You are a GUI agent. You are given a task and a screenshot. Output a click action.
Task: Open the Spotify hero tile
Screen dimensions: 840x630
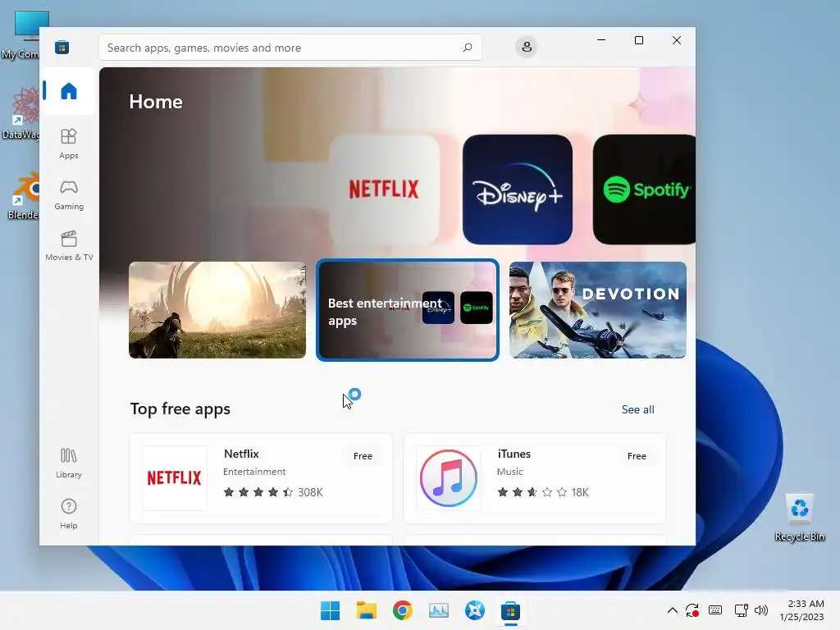[x=644, y=189]
